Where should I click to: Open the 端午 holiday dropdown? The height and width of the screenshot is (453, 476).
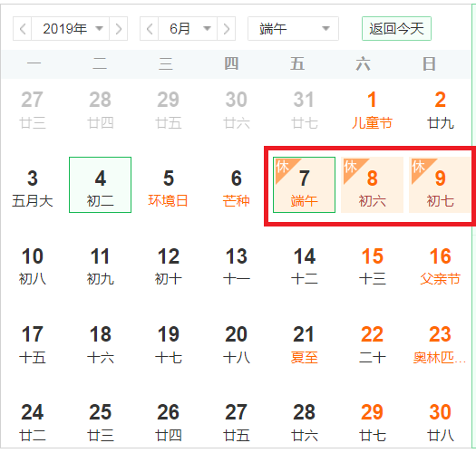coord(293,29)
